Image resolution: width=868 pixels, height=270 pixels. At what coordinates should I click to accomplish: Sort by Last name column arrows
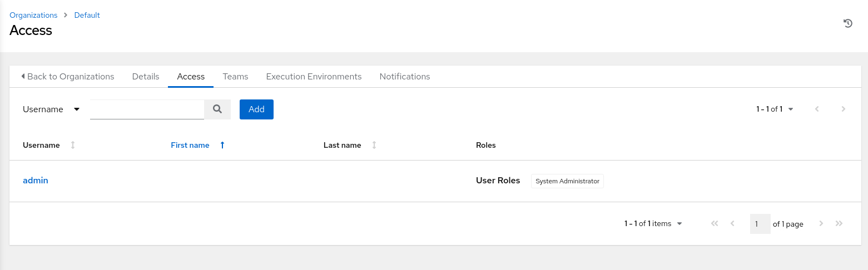(374, 145)
